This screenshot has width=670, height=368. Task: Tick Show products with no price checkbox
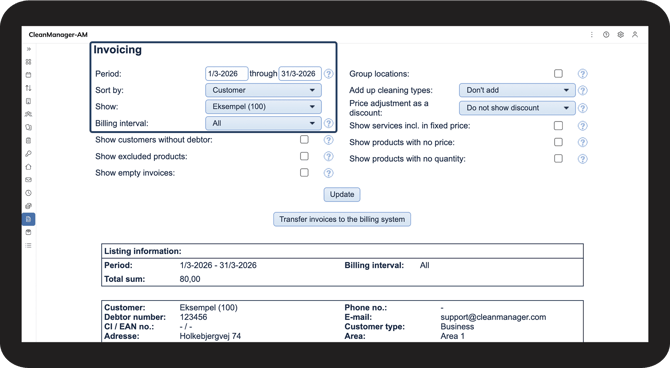point(558,142)
